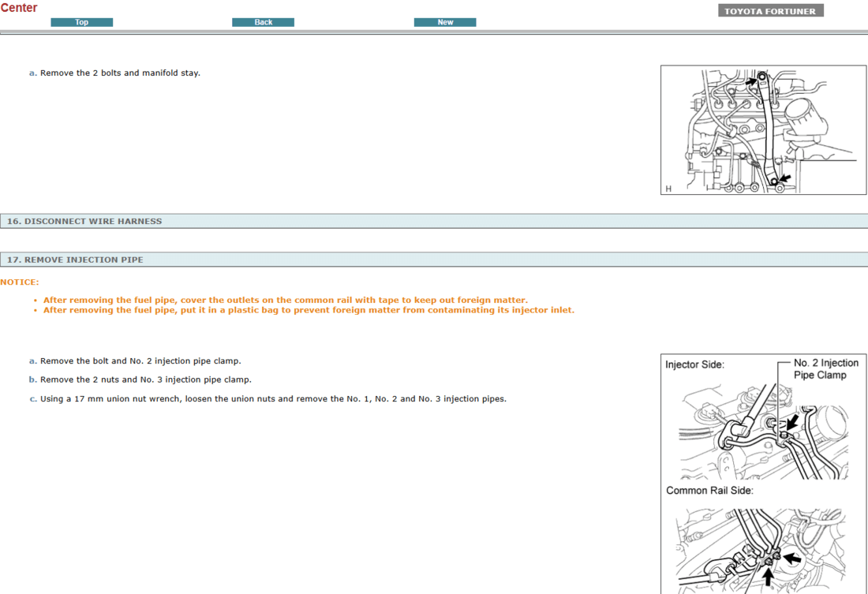Screen dimensions: 868x594
Task: Select the New button
Action: (445, 22)
